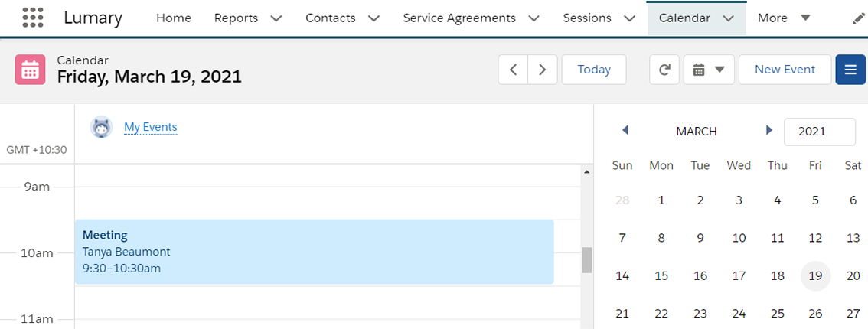Show previous month in mini calendar
Image resolution: width=868 pixels, height=329 pixels.
pyautogui.click(x=625, y=131)
